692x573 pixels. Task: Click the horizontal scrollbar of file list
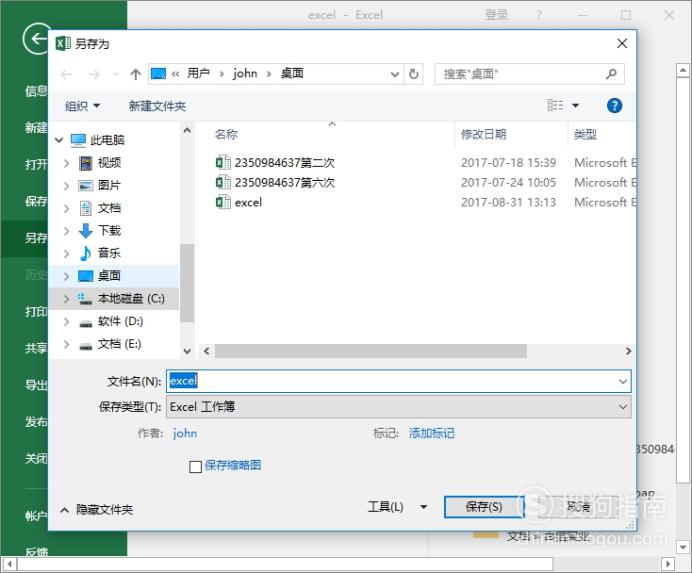coord(370,351)
